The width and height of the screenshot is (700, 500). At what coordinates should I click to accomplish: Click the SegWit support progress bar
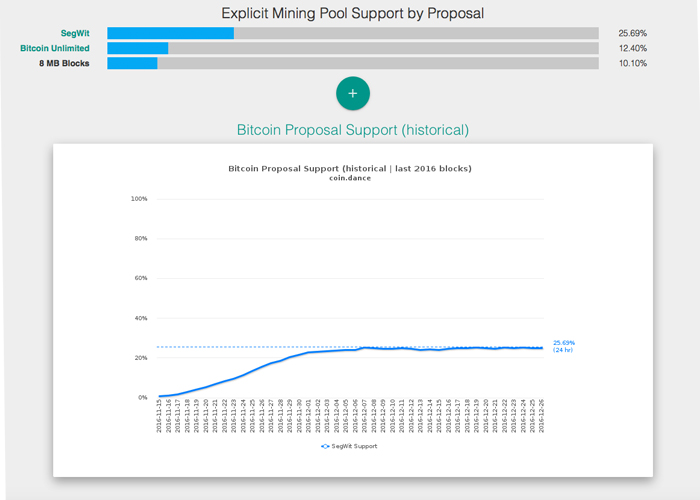pos(353,33)
